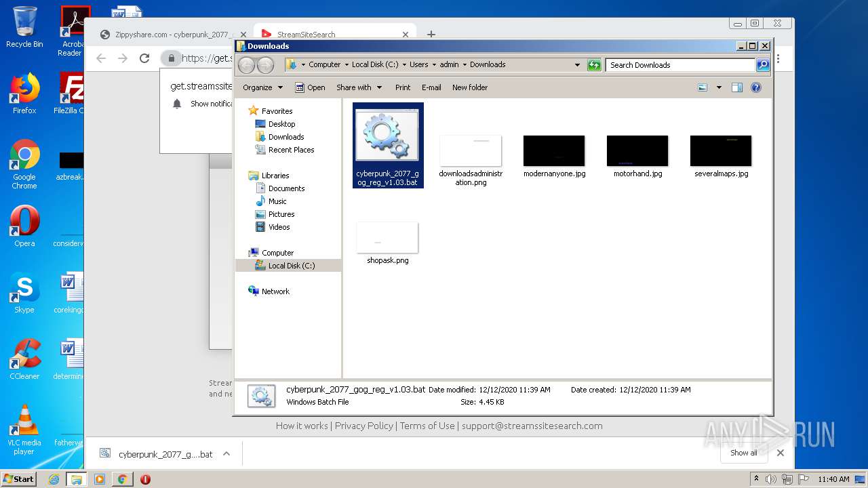Open Skype desktop shortcut
The width and height of the screenshot is (868, 488).
[24, 293]
